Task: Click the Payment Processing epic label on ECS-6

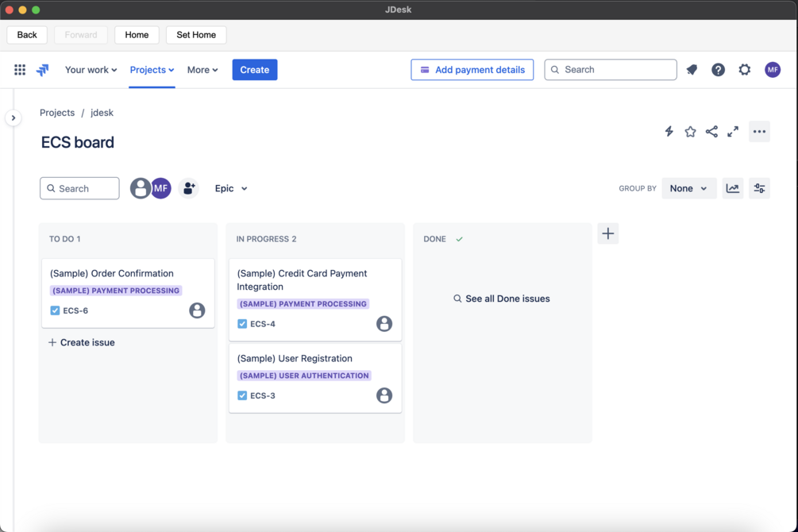Action: tap(116, 291)
